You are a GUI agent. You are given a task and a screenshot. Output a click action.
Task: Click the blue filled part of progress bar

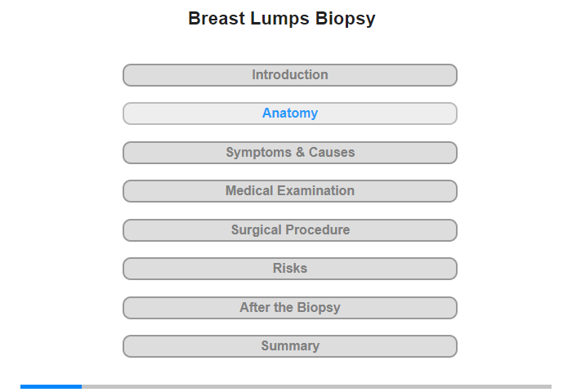[x=51, y=386]
